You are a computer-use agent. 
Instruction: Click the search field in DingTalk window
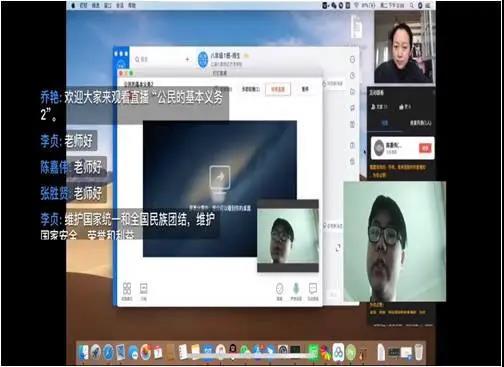157,59
